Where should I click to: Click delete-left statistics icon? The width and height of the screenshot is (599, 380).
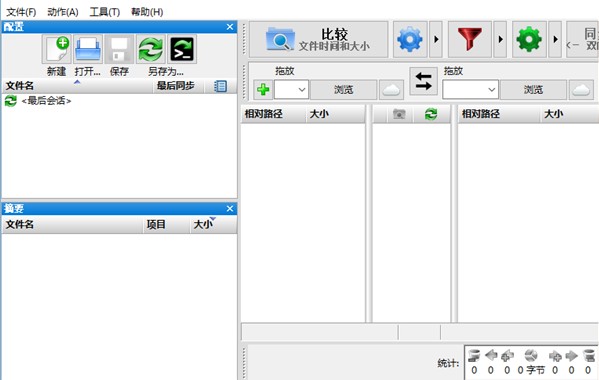click(474, 356)
